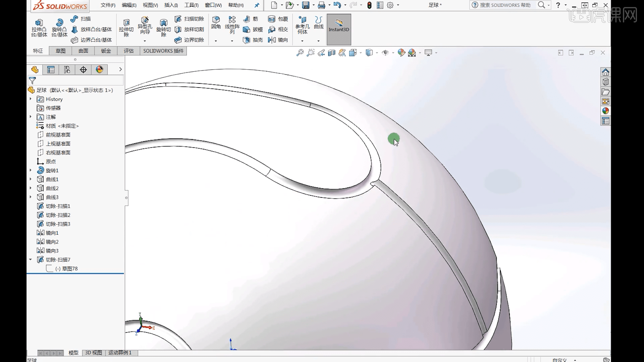The image size is (644, 362).
Task: Open the Options gear icon
Action: [x=390, y=5]
